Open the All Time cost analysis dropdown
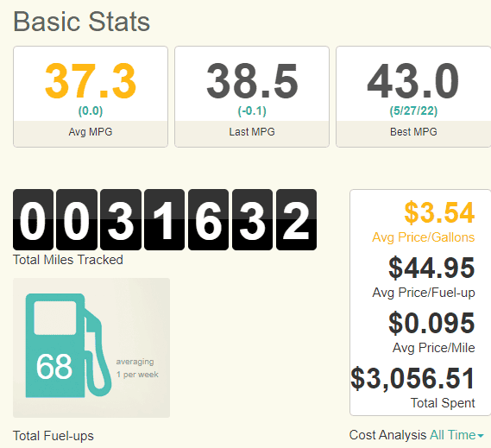Image resolution: width=491 pixels, height=448 pixels. [x=456, y=435]
